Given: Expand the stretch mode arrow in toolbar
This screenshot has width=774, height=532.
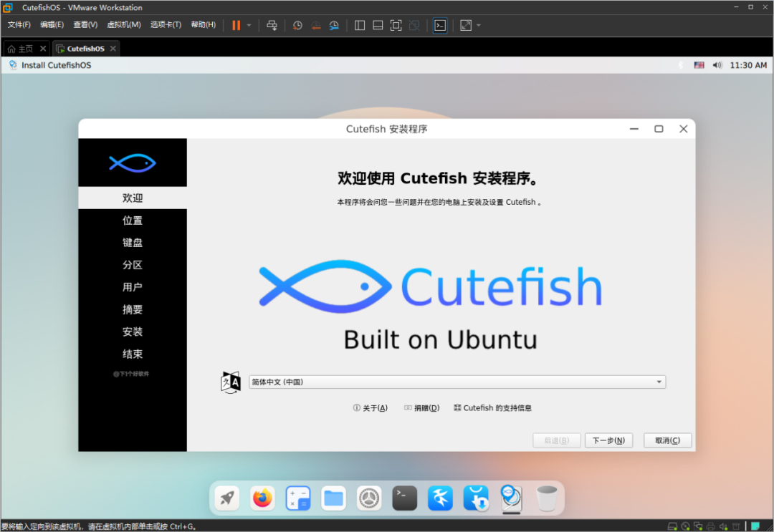Looking at the screenshot, I should click(479, 25).
